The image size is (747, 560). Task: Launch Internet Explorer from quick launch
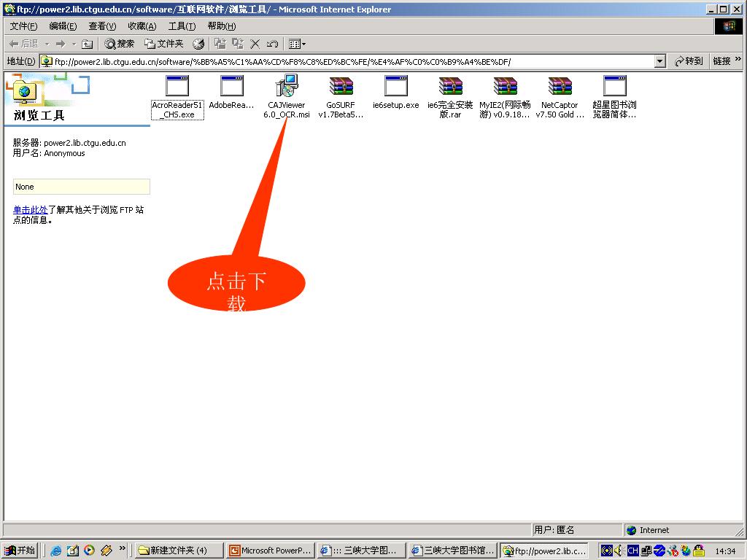(56, 551)
